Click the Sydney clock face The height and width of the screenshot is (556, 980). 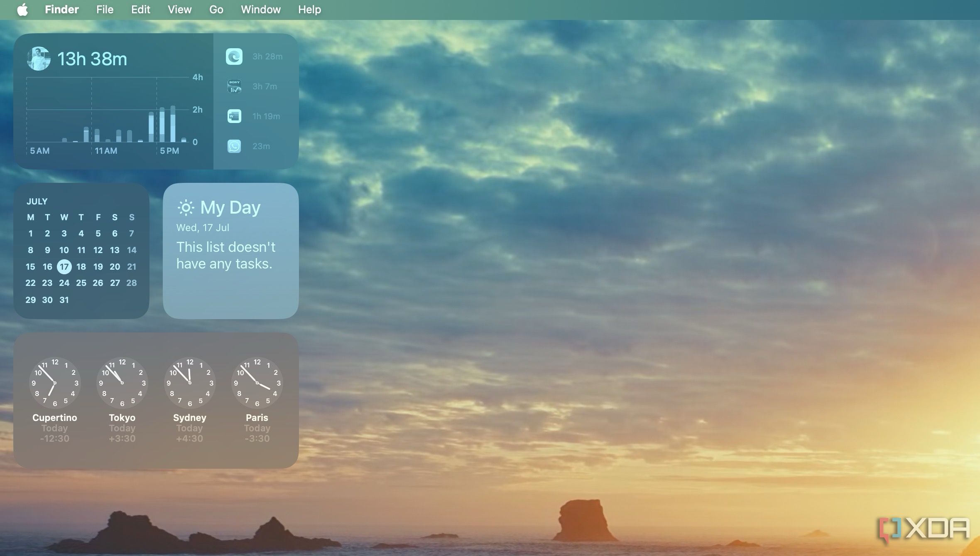click(190, 383)
